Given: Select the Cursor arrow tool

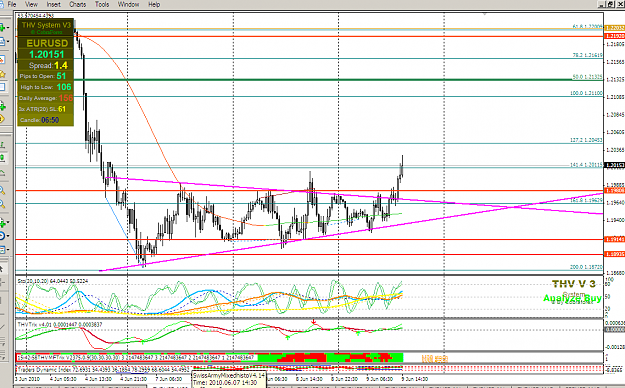Looking at the screenshot, I should tap(2, 268).
